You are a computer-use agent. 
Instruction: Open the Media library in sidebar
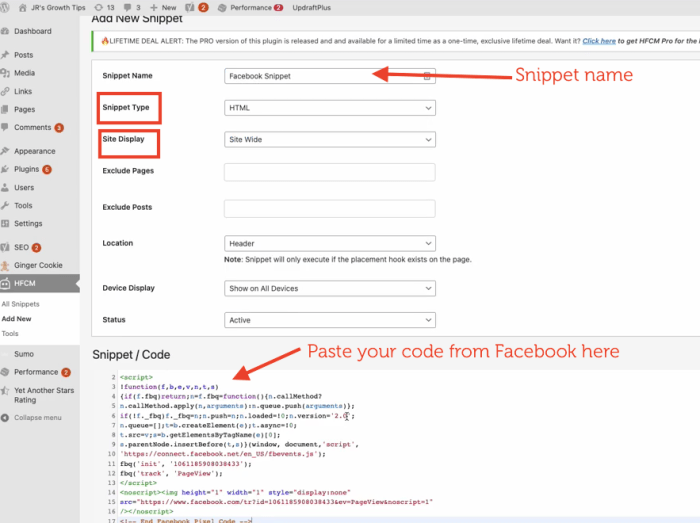24,73
